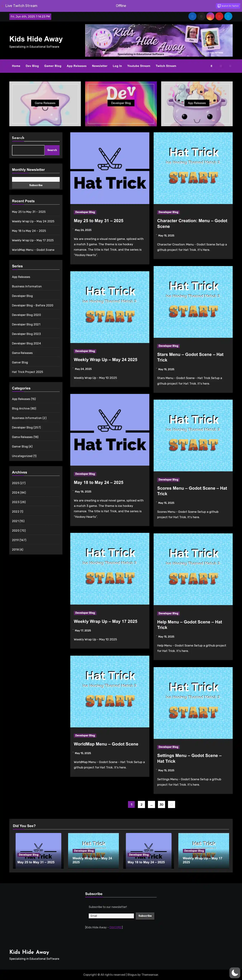Open the DISCORD link in the footer

point(116,927)
